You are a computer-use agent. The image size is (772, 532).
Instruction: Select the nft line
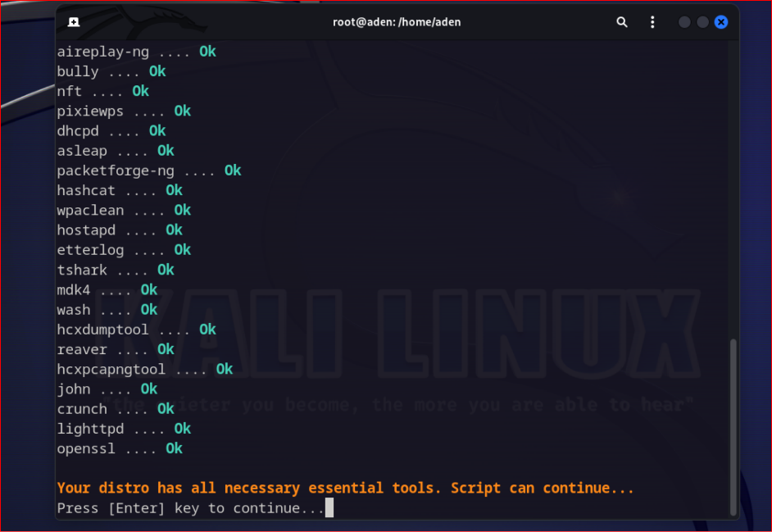103,91
